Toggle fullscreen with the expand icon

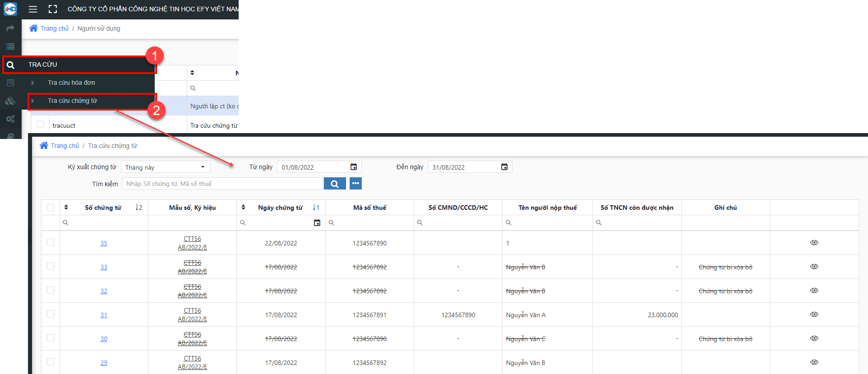(53, 9)
